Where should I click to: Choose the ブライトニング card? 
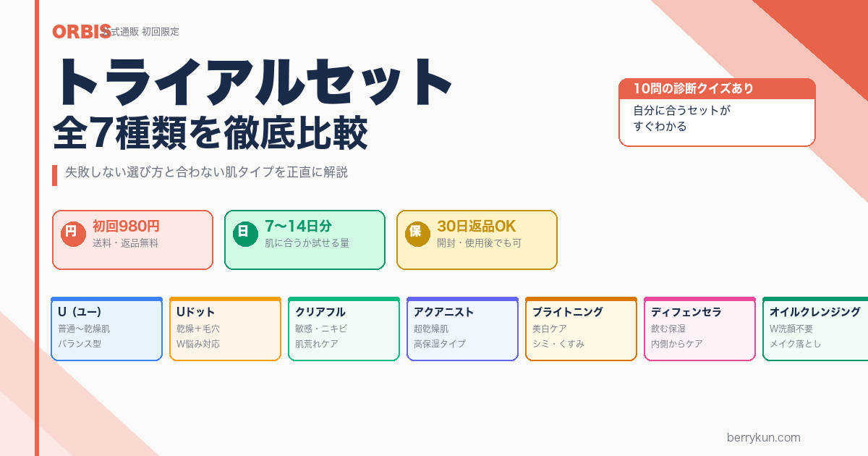coord(581,329)
